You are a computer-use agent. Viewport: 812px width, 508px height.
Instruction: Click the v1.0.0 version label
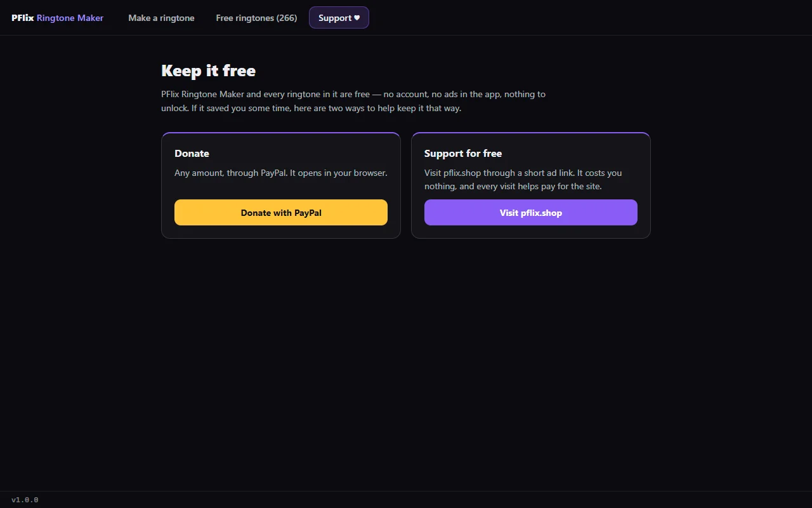point(25,500)
